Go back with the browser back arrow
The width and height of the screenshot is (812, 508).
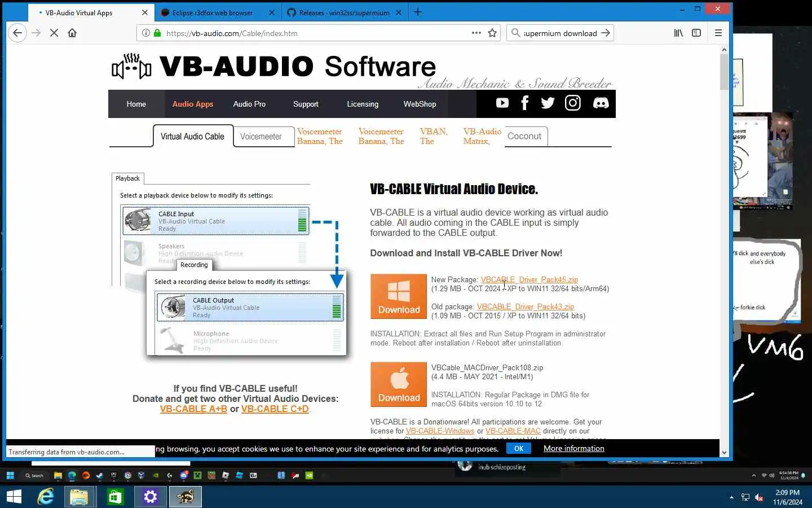click(17, 33)
